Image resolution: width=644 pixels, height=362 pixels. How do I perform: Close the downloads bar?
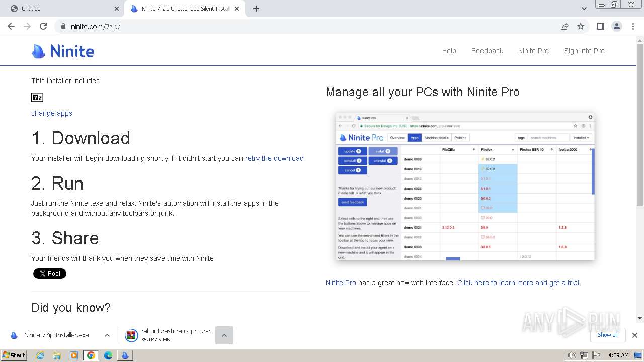coord(634,335)
